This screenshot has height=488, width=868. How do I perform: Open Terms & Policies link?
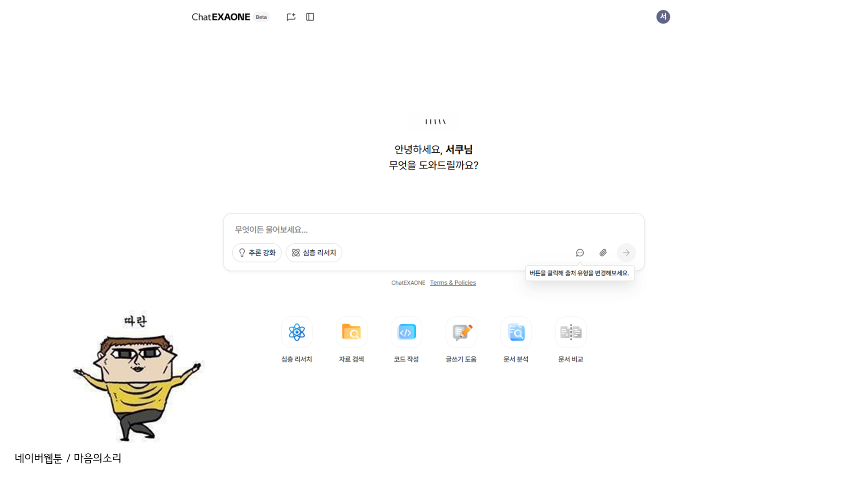tap(453, 283)
